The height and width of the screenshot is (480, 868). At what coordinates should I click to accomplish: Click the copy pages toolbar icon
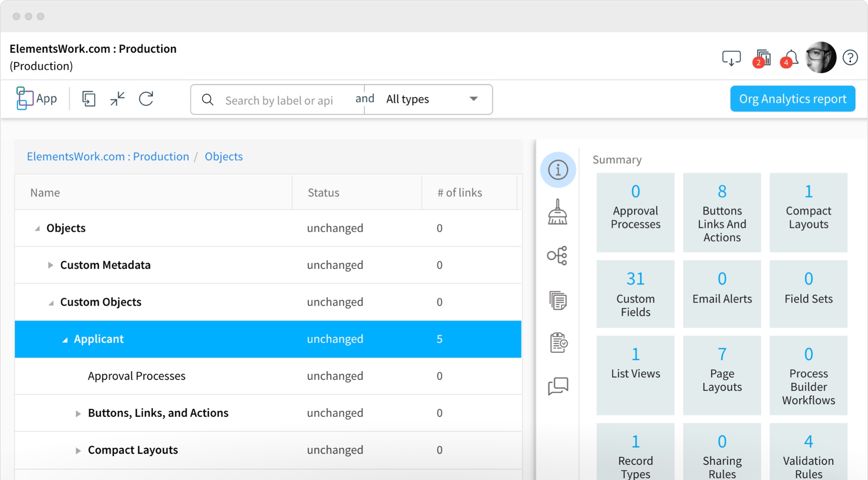point(88,99)
